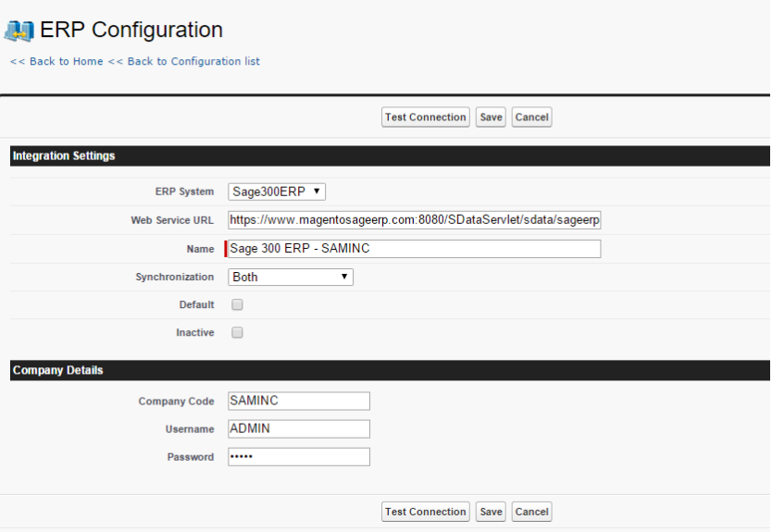The height and width of the screenshot is (532, 772).
Task: Select the Company Code field
Action: [299, 402]
